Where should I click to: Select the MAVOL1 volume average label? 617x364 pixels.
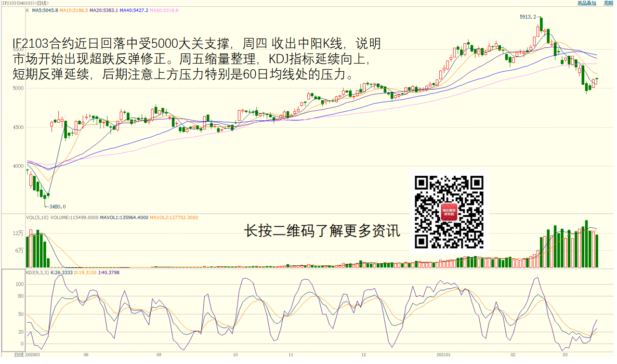(x=124, y=218)
